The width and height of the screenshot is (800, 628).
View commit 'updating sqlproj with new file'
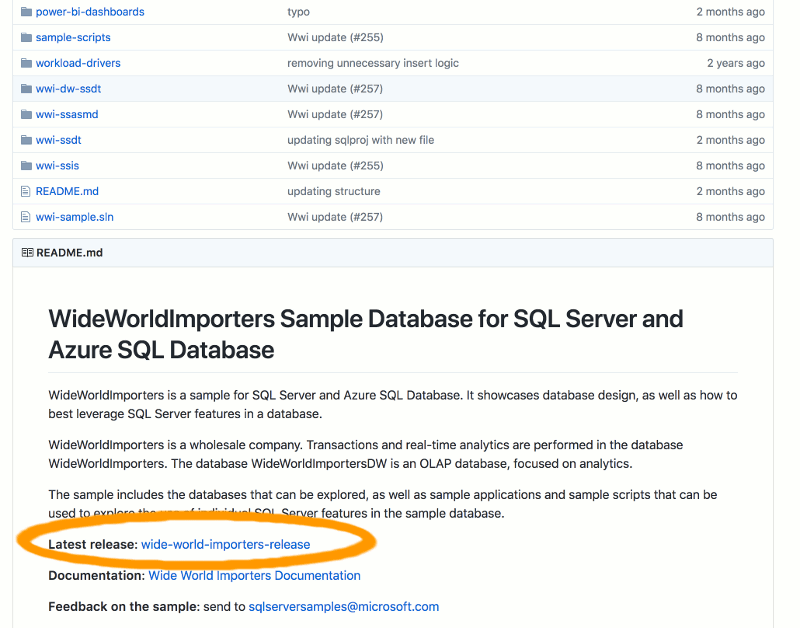[x=361, y=140]
